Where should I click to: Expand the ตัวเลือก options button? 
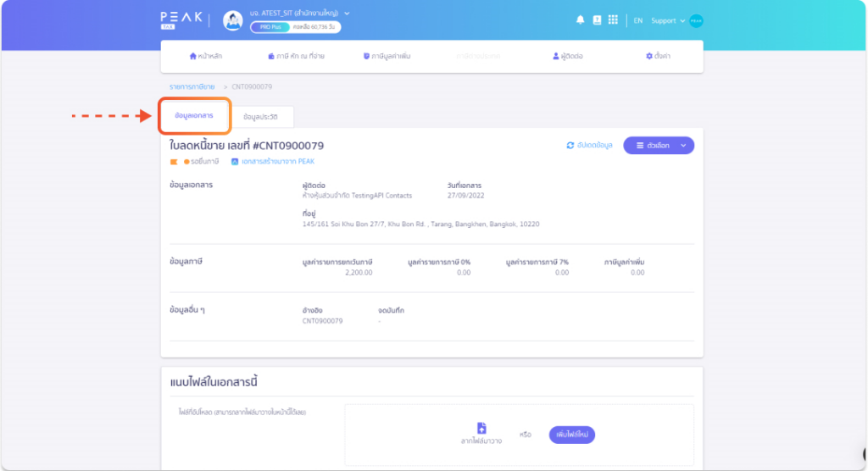coord(659,146)
